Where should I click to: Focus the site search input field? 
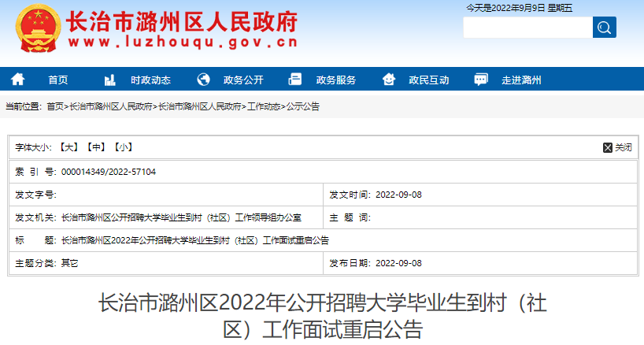pos(528,27)
